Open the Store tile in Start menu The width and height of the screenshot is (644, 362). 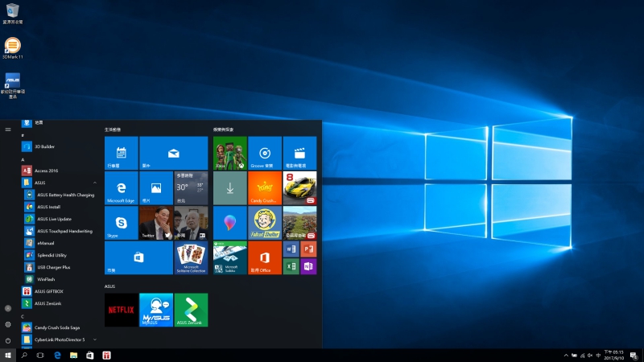coord(138,257)
